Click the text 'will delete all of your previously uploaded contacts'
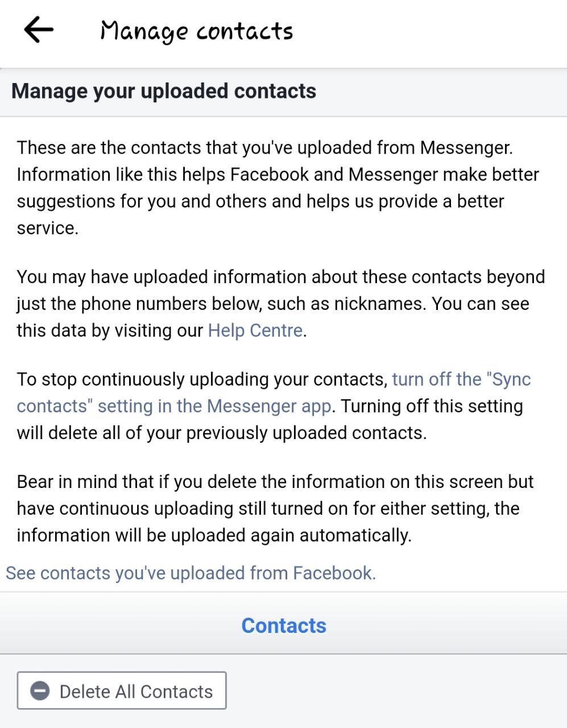 pyautogui.click(x=221, y=433)
